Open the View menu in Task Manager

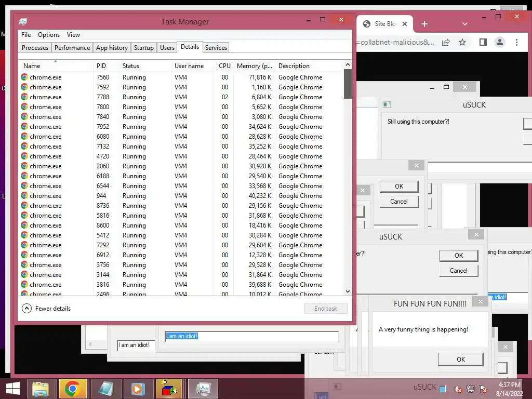point(73,35)
